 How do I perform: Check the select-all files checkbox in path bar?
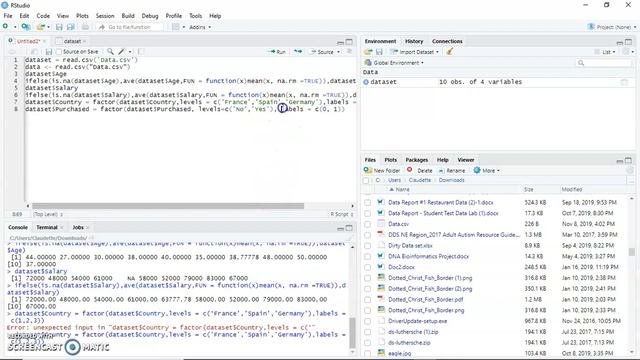(366, 180)
